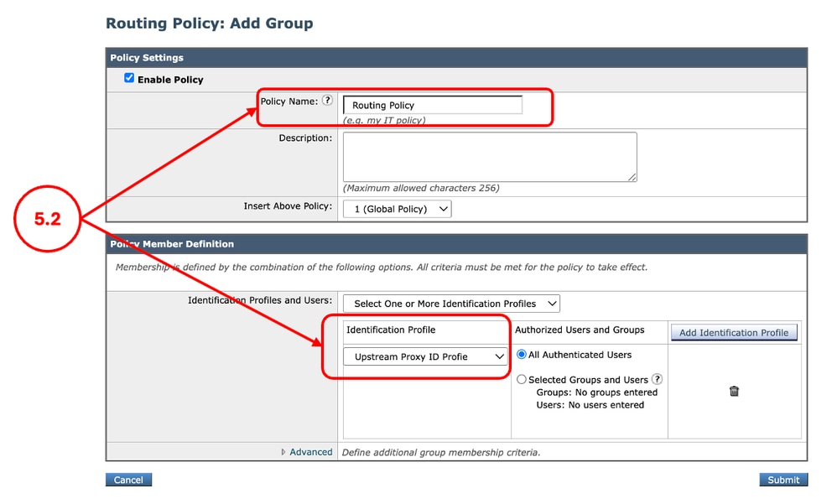Image resolution: width=837 pixels, height=504 pixels.
Task: Open the Insert Above Policy dropdown
Action: pyautogui.click(x=396, y=208)
